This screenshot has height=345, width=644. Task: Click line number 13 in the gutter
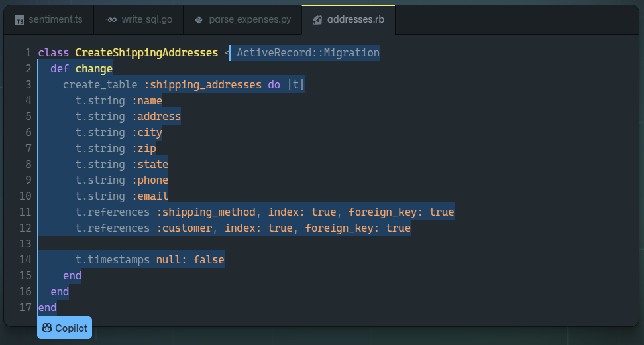pos(25,244)
